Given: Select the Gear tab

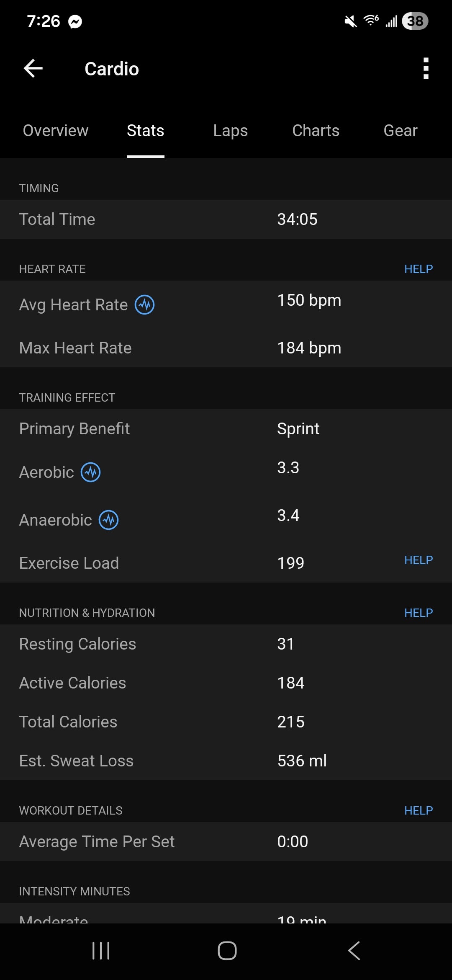Looking at the screenshot, I should click(400, 131).
